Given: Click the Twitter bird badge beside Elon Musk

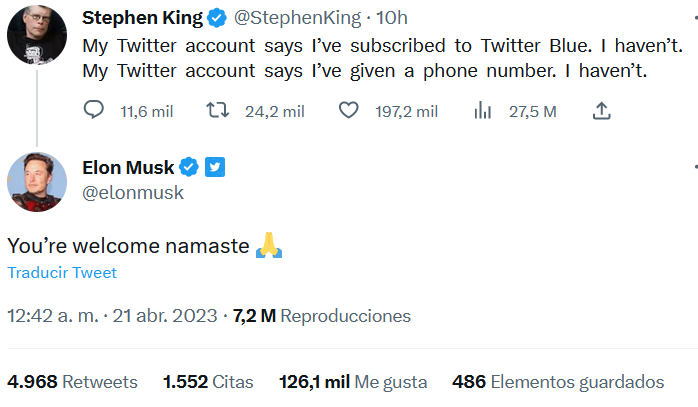Looking at the screenshot, I should pos(215,167).
